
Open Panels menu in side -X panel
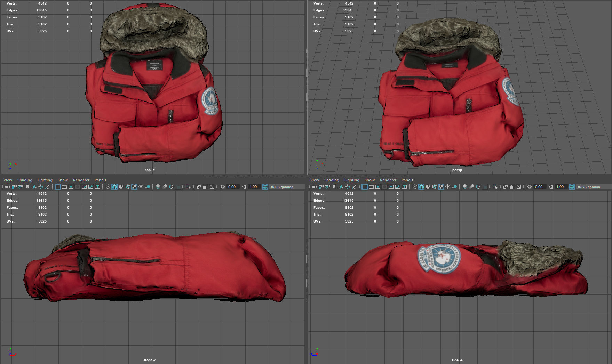pyautogui.click(x=407, y=180)
